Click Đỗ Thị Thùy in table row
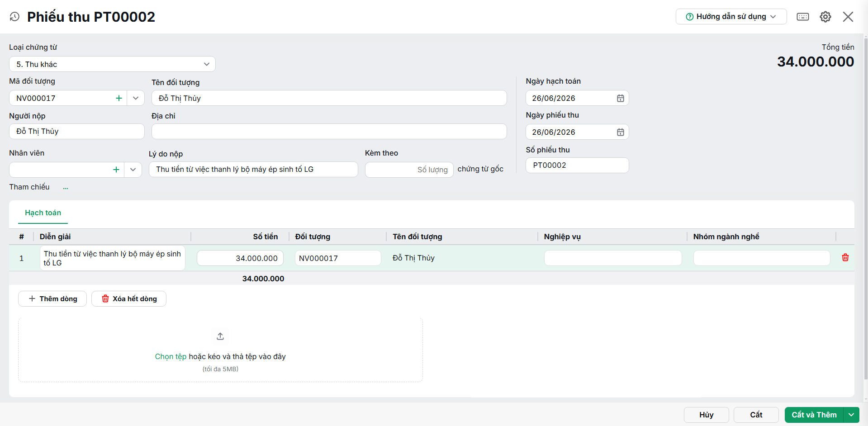The image size is (868, 426). [413, 258]
